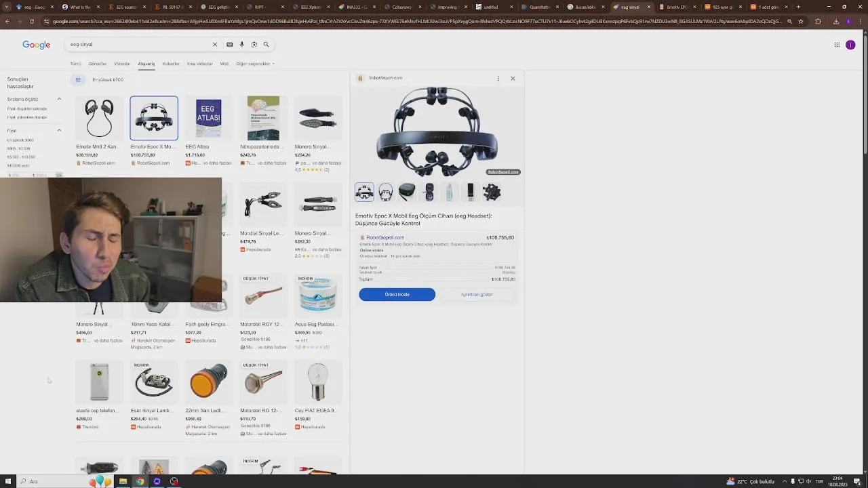The height and width of the screenshot is (488, 868).
Task: Switch to the Haberler search tab
Action: pos(171,64)
